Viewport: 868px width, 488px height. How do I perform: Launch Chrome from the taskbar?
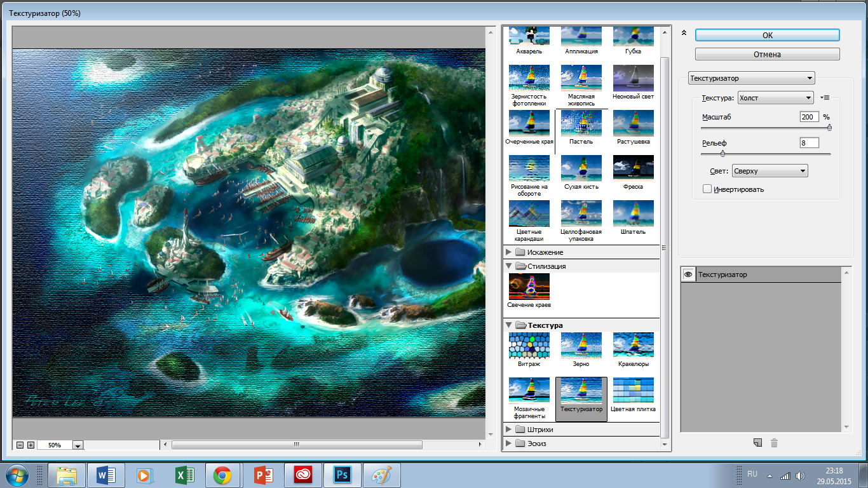tap(222, 475)
